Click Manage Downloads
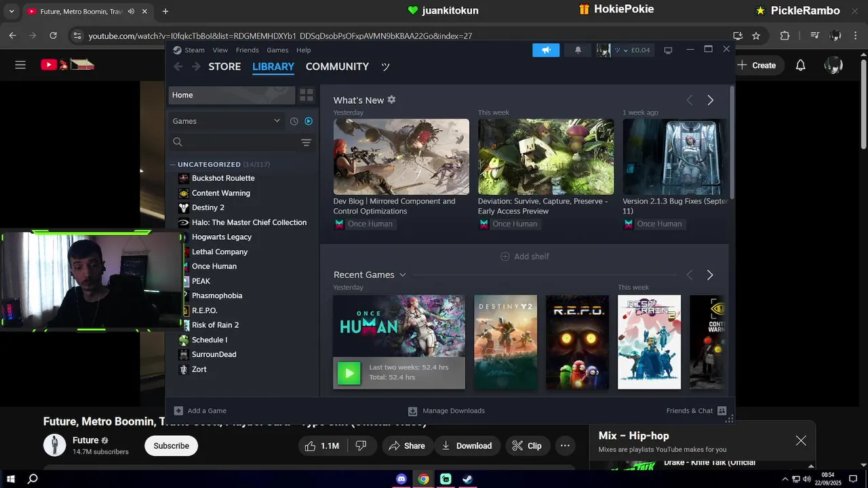868x488 pixels. [x=446, y=411]
